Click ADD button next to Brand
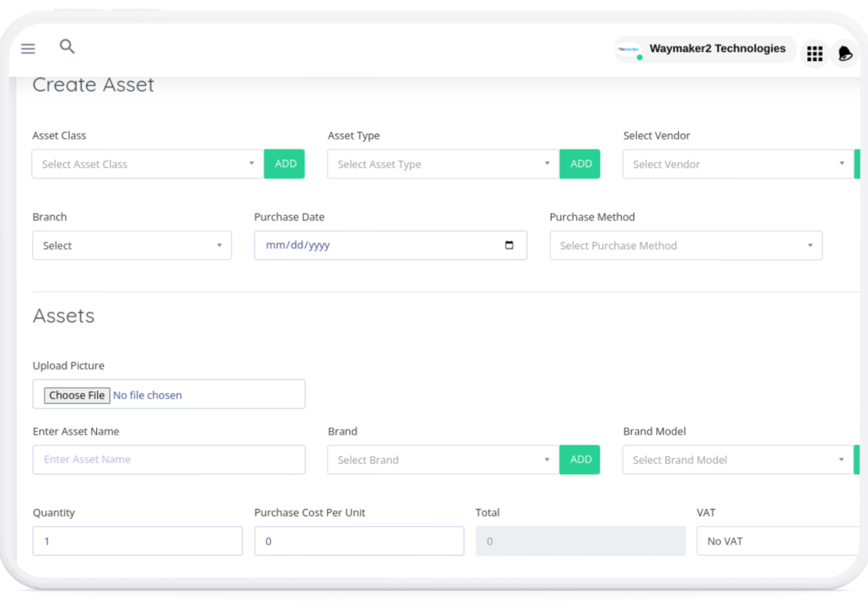Image resolution: width=868 pixels, height=615 pixels. coord(580,460)
